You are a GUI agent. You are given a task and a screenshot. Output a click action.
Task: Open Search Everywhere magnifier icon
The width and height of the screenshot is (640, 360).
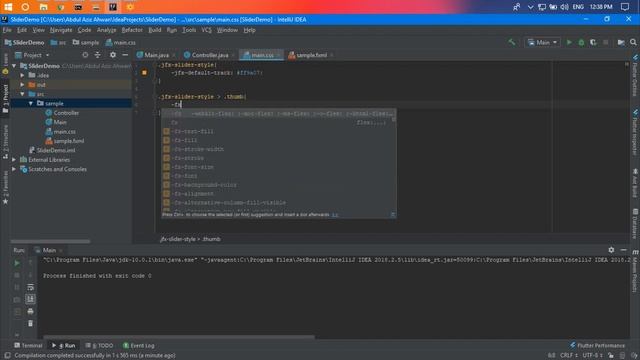click(633, 42)
